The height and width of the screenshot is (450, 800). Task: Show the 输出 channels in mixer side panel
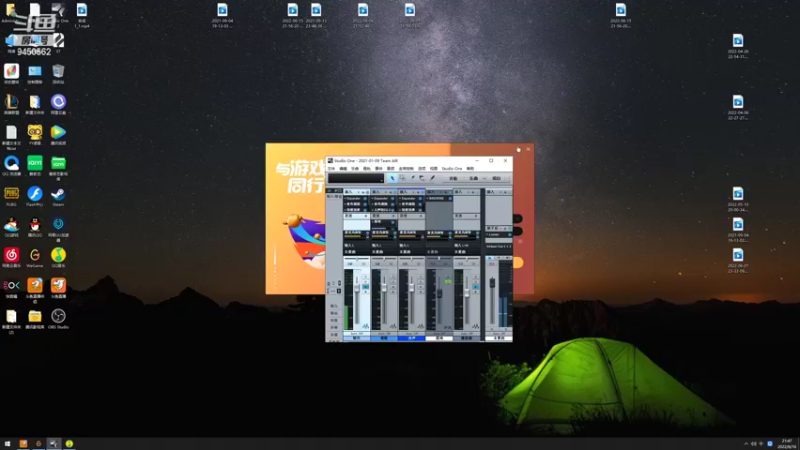334,313
